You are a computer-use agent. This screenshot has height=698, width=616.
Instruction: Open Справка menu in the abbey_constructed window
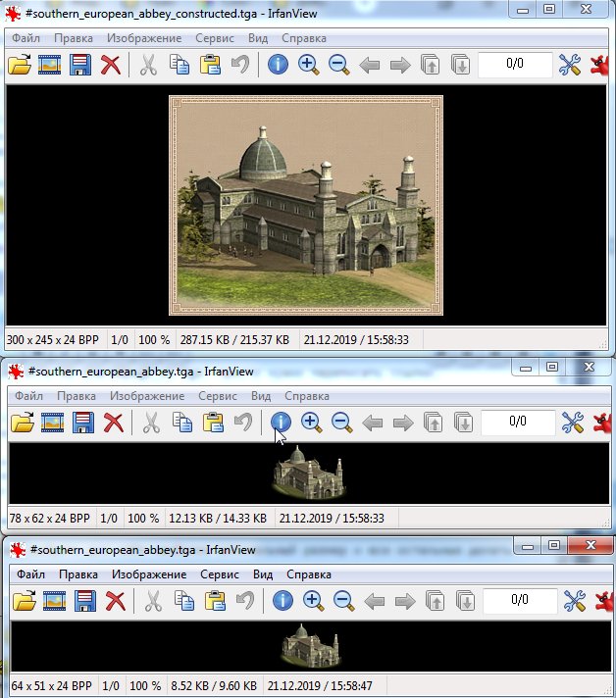(304, 38)
